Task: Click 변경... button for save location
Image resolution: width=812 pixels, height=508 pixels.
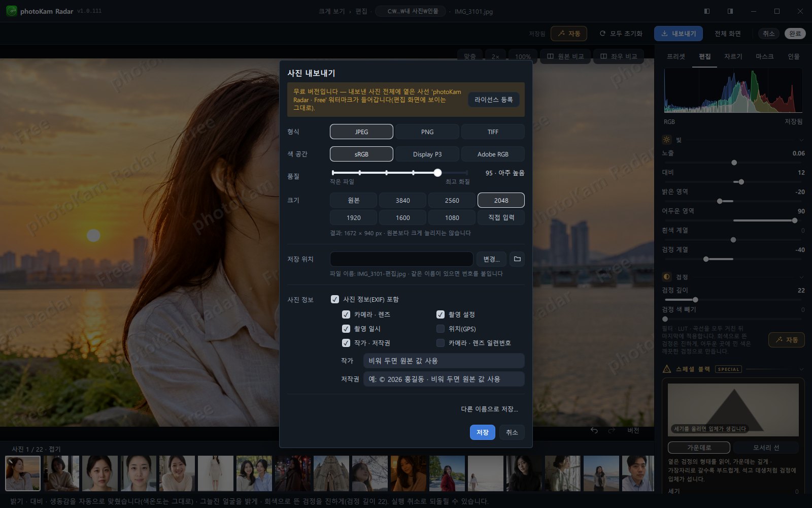Action: [491, 259]
